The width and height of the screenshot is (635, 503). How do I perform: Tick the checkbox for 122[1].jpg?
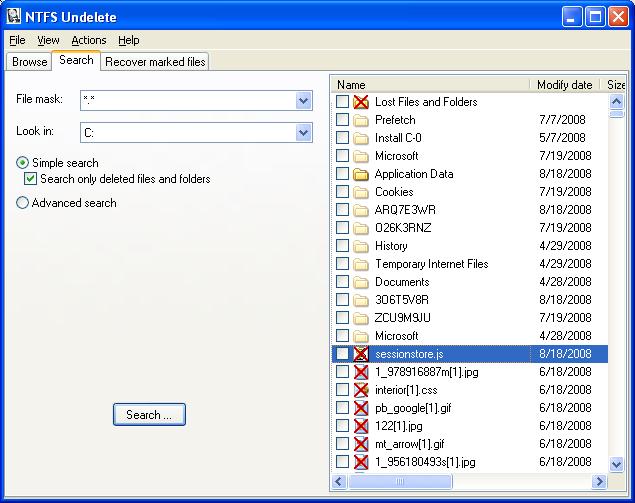(x=342, y=426)
